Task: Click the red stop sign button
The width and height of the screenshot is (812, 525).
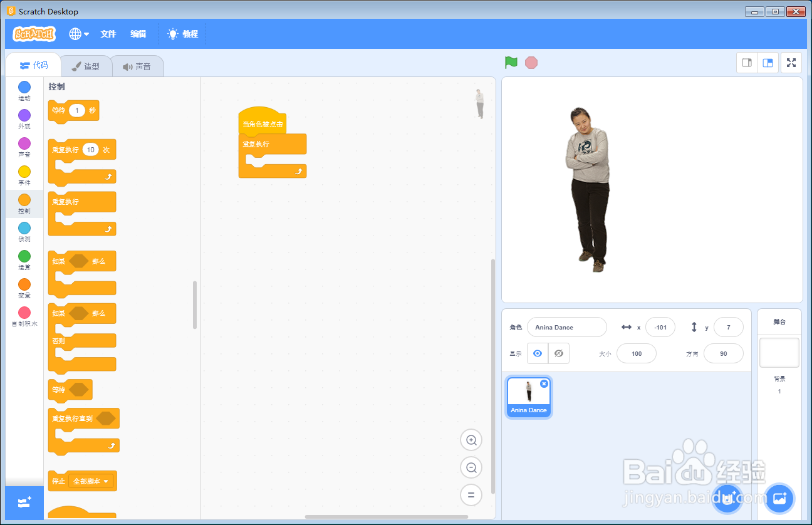Action: click(531, 63)
